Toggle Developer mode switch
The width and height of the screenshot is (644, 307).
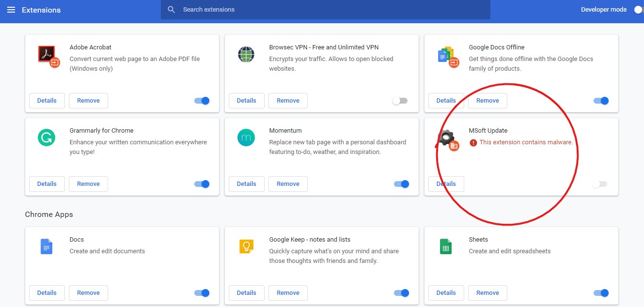pos(638,10)
